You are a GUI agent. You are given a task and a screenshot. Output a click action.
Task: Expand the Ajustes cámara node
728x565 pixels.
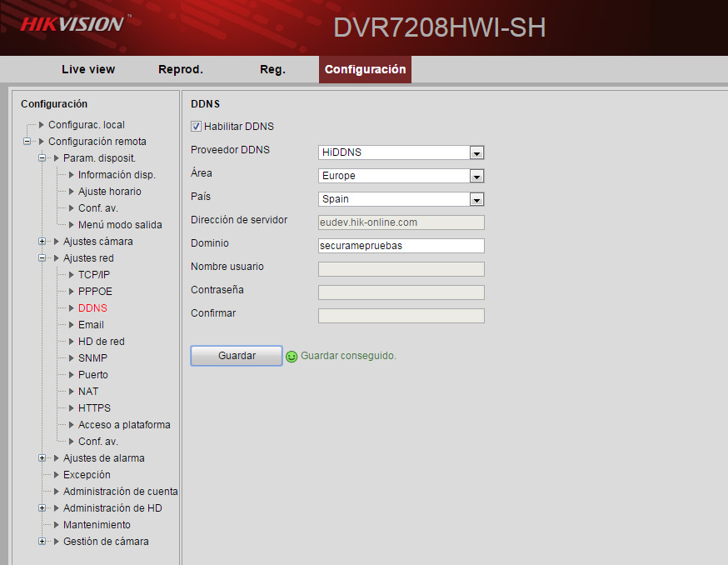tap(42, 241)
